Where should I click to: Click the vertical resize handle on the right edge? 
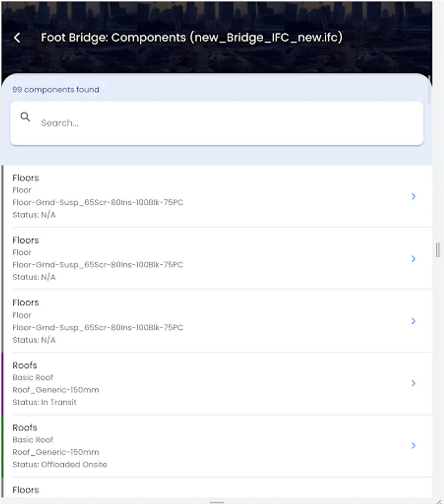click(438, 250)
